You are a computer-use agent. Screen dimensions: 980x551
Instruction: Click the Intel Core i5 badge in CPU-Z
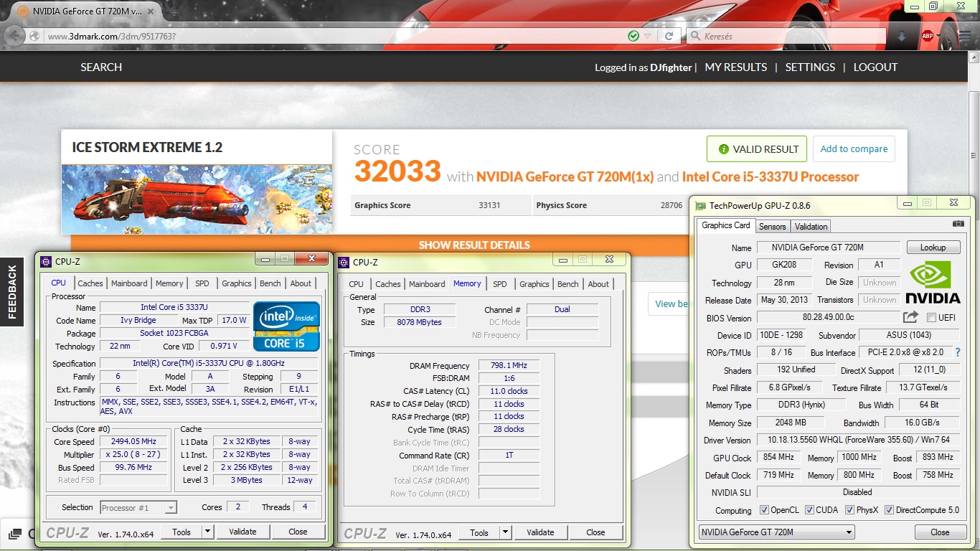coord(286,326)
